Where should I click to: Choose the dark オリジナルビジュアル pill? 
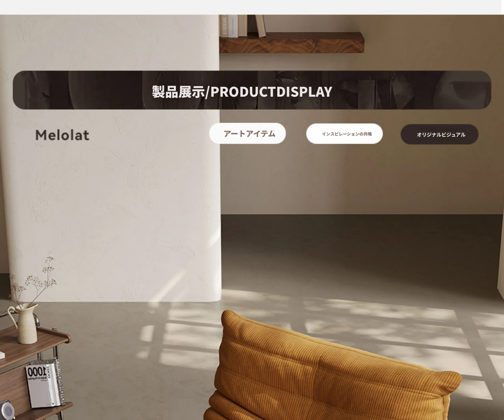pyautogui.click(x=440, y=134)
